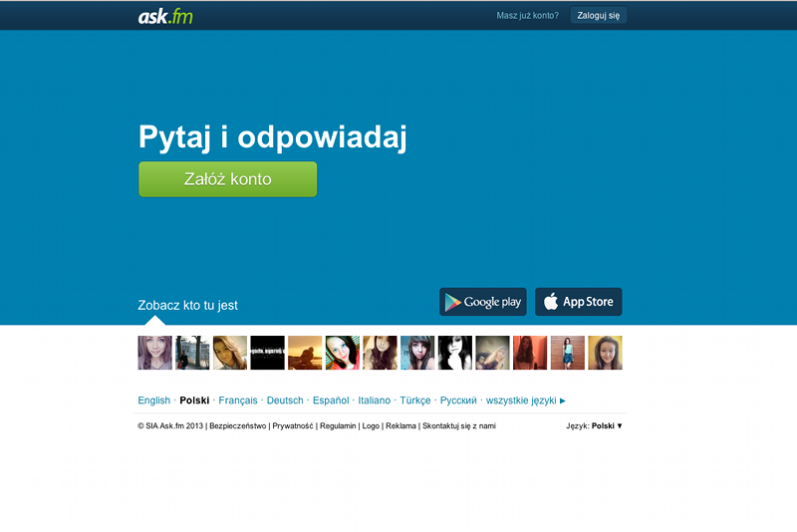Open the orange sunset silhouette profile thumbnail
Viewport: 797px width, 532px height.
click(x=305, y=353)
